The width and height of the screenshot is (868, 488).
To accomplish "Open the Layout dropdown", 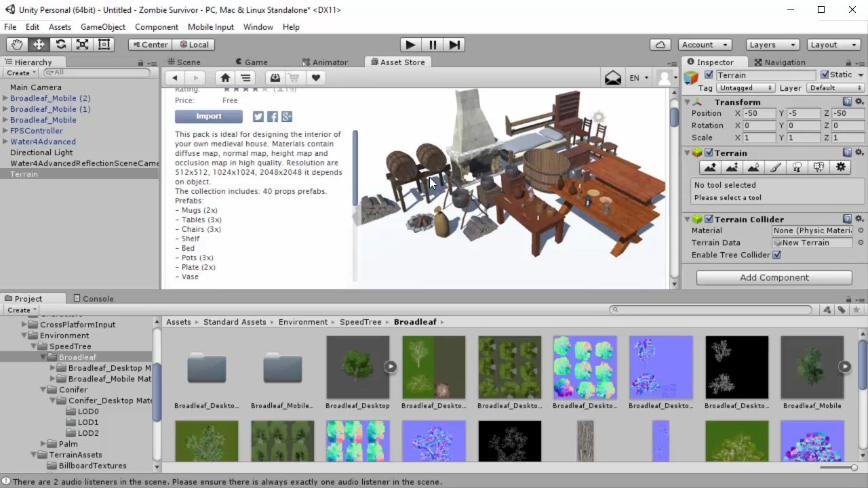I will pyautogui.click(x=834, y=45).
